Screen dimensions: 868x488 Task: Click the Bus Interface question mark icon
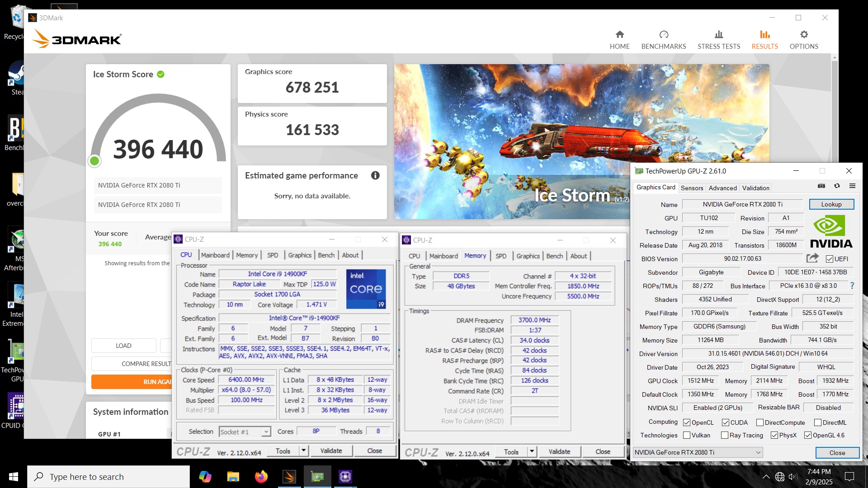852,286
